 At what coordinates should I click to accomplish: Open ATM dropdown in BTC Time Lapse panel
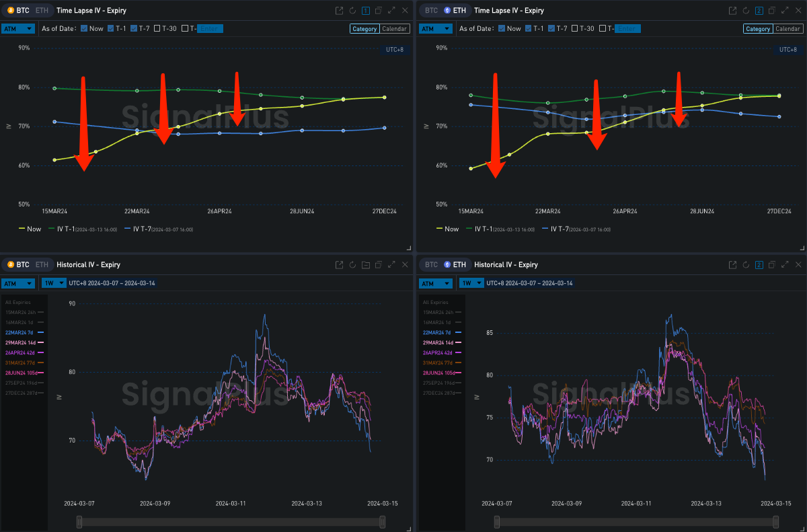(18, 28)
